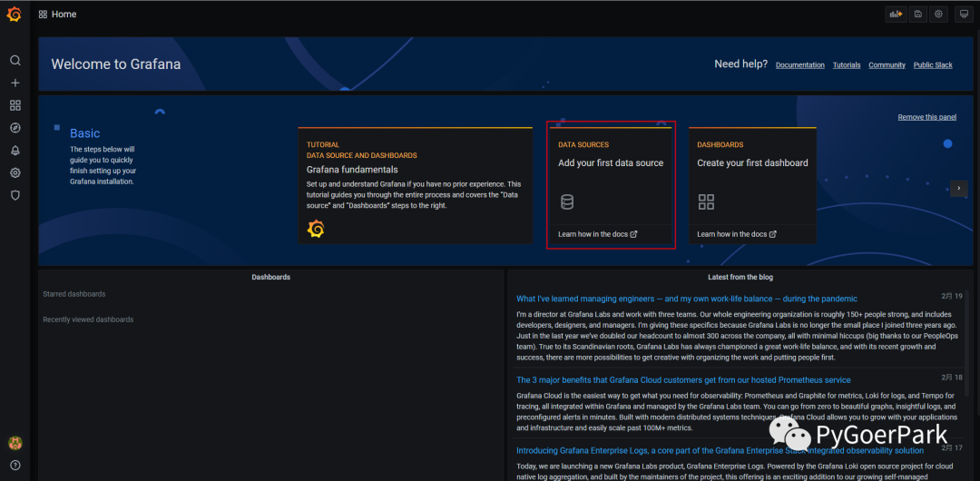Click Create your first dashboard
980x481 pixels.
click(752, 162)
